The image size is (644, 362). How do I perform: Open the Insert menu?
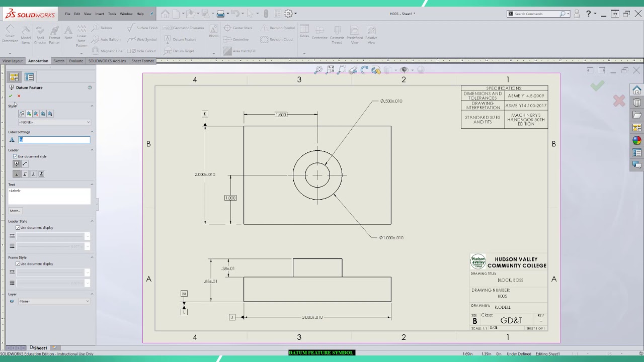tap(100, 14)
